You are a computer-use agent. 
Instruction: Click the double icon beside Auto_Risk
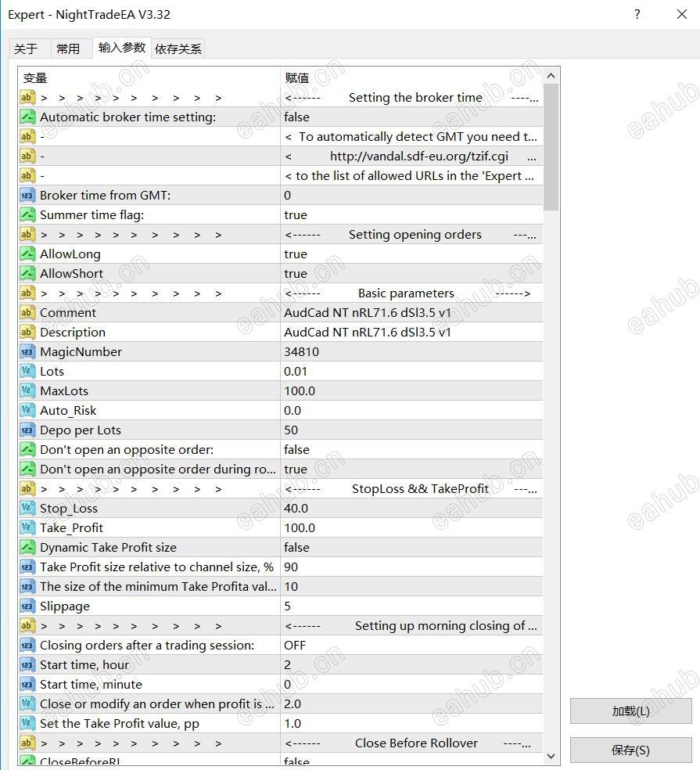click(x=27, y=411)
